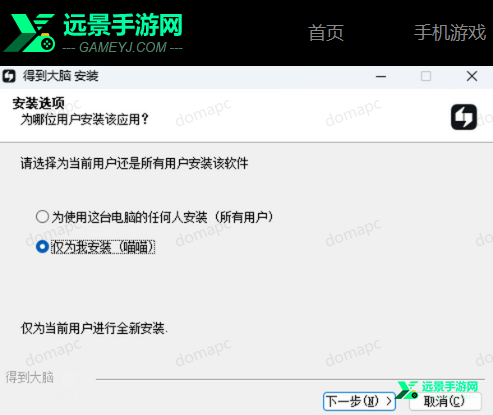Click the 远景手游网 site logo

coord(93,33)
